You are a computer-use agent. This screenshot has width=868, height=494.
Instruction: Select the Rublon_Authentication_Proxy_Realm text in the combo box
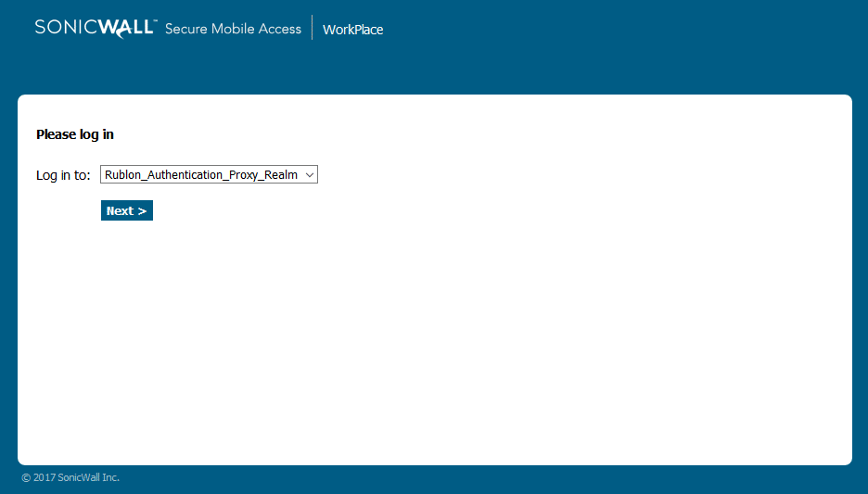[200, 174]
